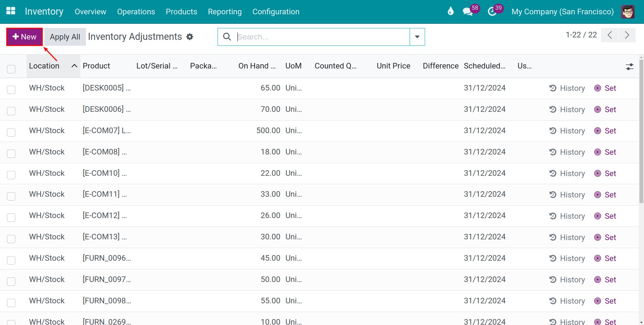Click the gear icon beside Inventory Adjustments
Screen dimensions: 644x325
(190, 37)
